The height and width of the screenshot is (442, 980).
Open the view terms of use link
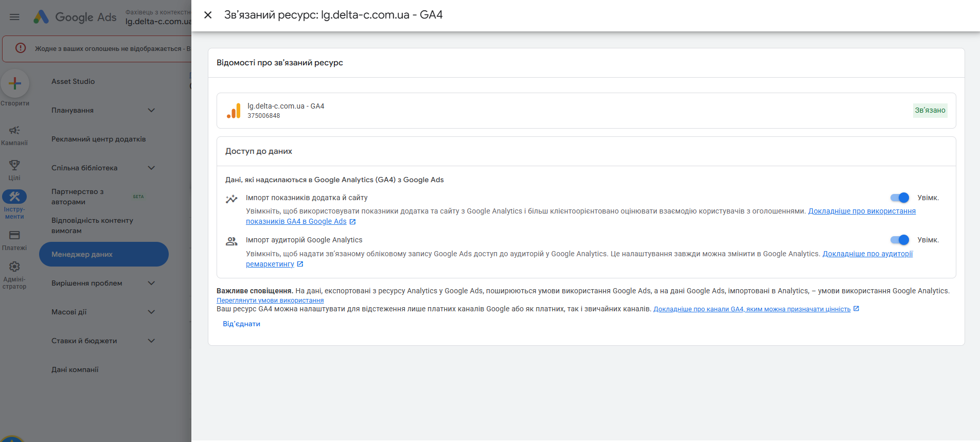tap(270, 300)
